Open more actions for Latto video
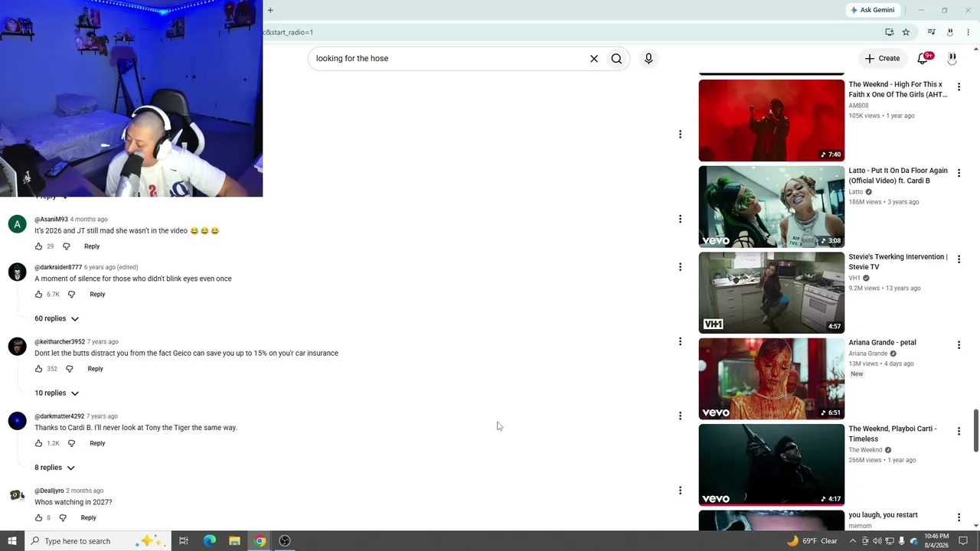This screenshot has width=980, height=551. (959, 173)
